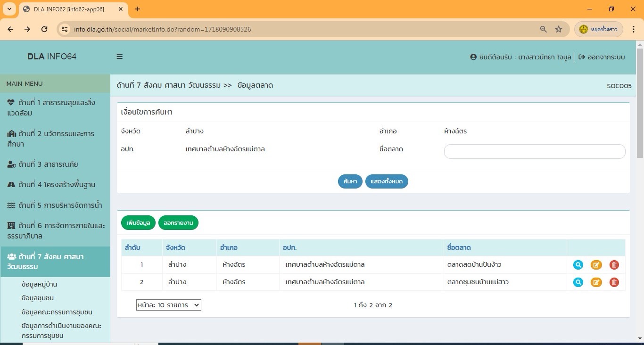Expand the browser tab search dropdown arrow
This screenshot has width=644, height=345.
click(9, 9)
